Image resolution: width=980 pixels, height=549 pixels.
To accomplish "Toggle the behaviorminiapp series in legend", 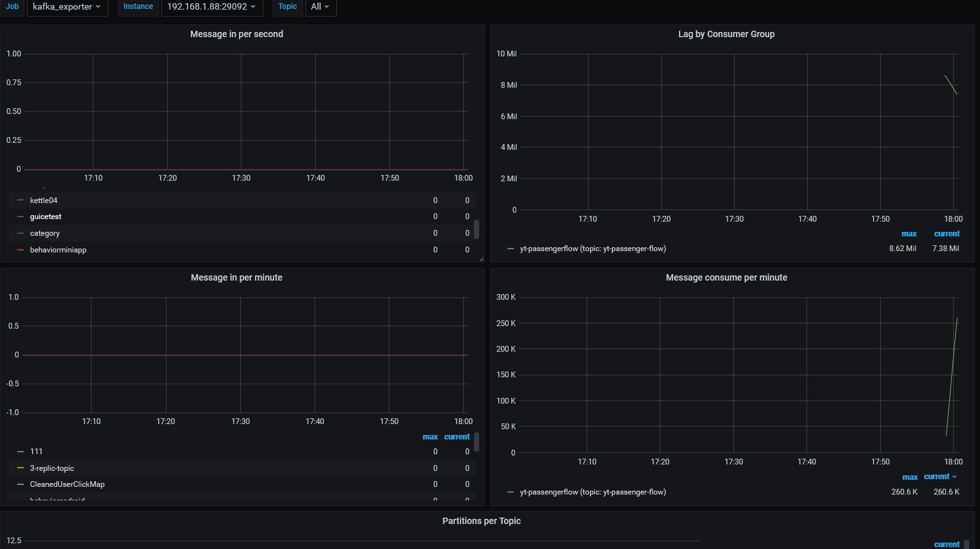I will click(58, 250).
